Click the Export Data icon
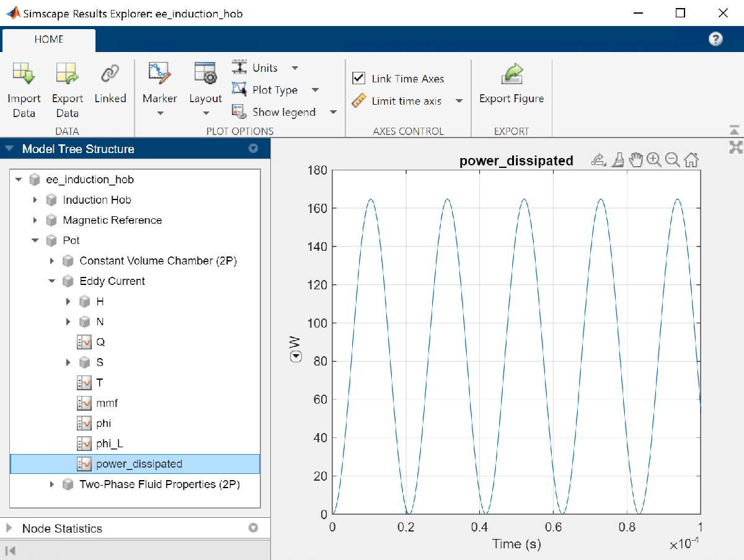This screenshot has height=560, width=744. pyautogui.click(x=67, y=74)
